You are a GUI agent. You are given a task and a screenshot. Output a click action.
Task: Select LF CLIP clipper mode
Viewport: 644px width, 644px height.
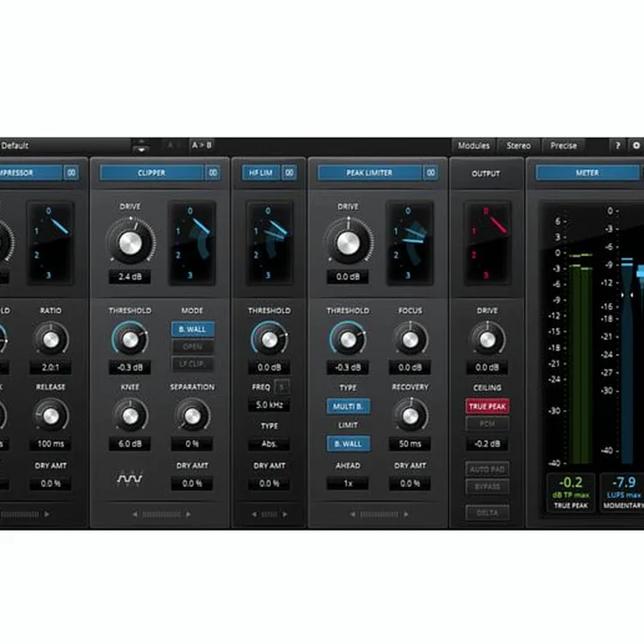(192, 364)
